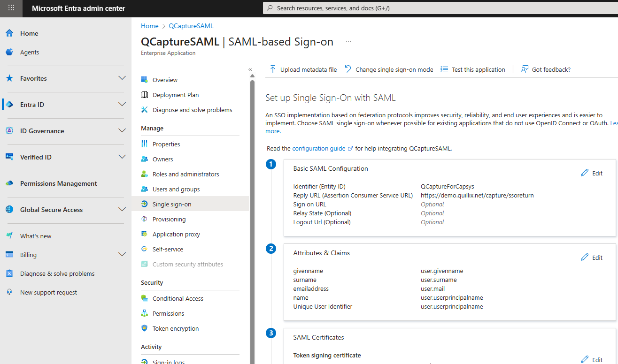Click the Home house icon in sidebar
The image size is (618, 364).
pos(9,33)
